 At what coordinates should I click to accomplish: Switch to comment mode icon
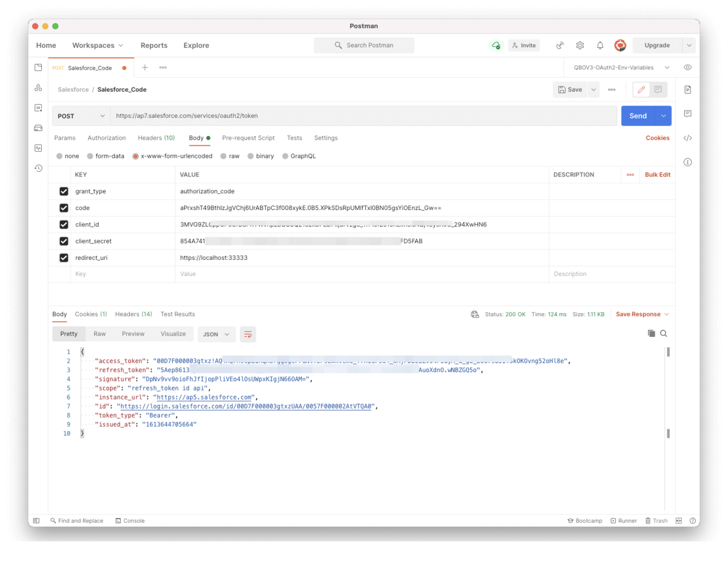tap(658, 90)
